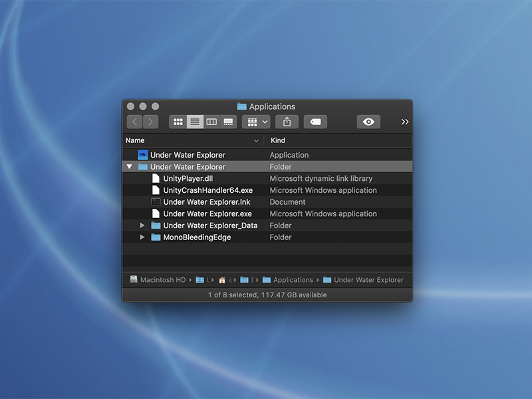Select the MonoBleedingEdge folder name
Viewport: 532px width, 399px height.
197,237
